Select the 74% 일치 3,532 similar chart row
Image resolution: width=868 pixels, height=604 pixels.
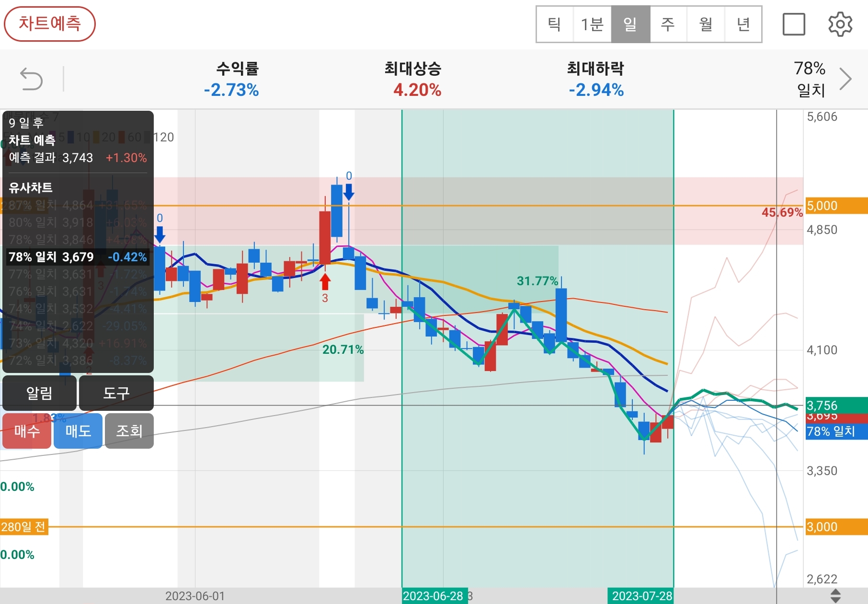point(78,309)
